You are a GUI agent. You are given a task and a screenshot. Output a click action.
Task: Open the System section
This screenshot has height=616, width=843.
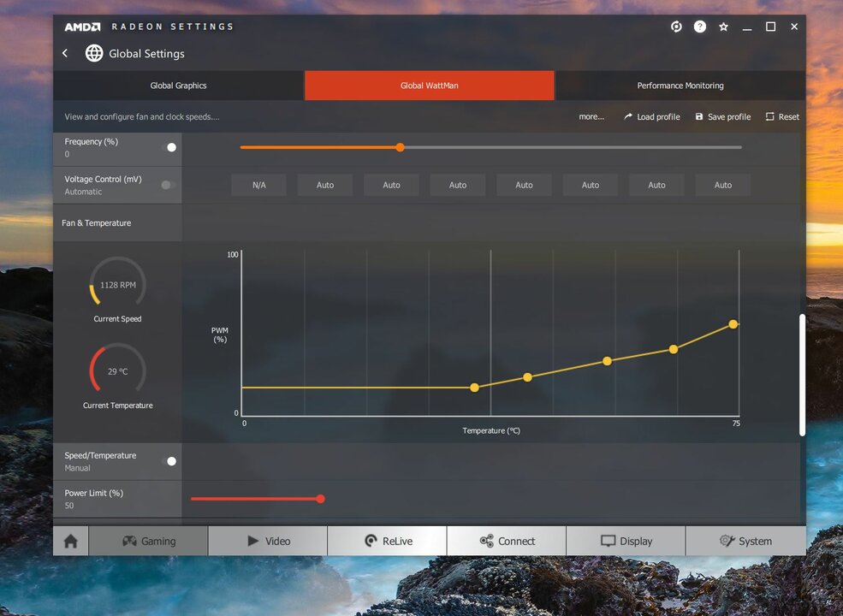[x=745, y=541]
